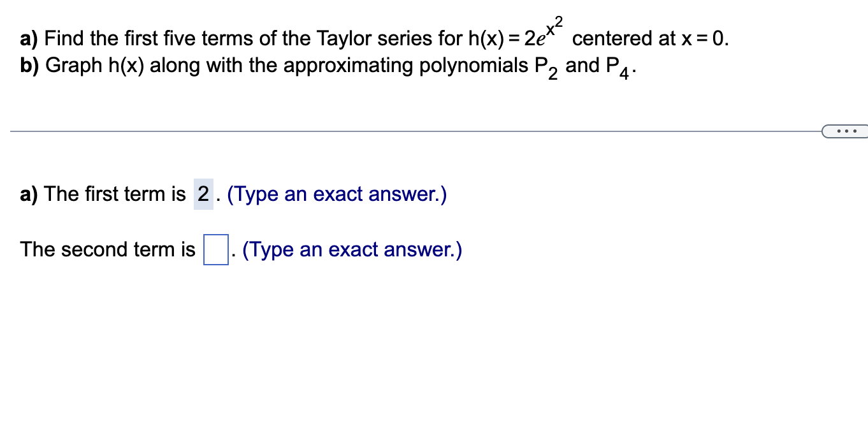
Task: Expand the collapsed toolbar via the three dots
Action: [x=844, y=131]
